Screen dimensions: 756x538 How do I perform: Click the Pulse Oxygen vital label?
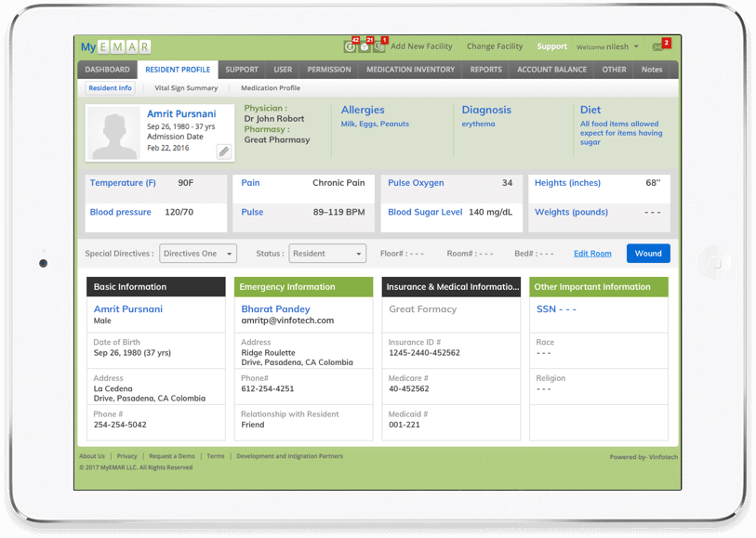(x=416, y=182)
